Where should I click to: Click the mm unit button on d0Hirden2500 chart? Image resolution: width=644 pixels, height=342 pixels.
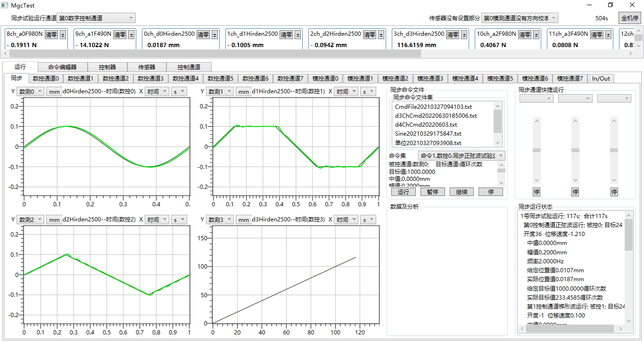point(54,91)
